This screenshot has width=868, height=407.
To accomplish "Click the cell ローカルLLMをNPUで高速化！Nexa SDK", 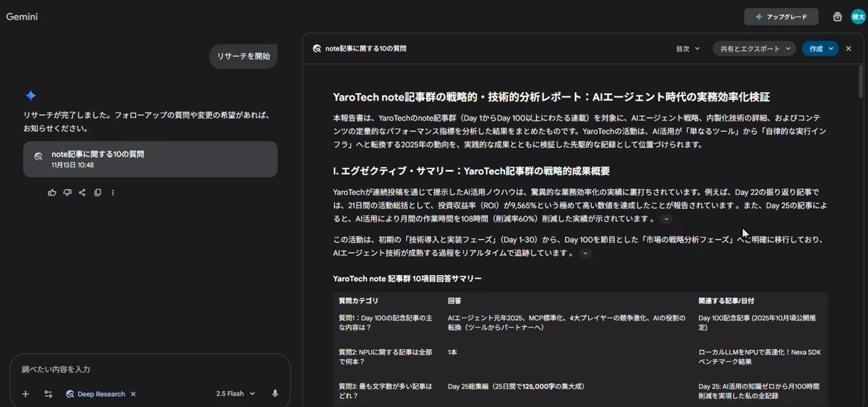I will point(759,356).
